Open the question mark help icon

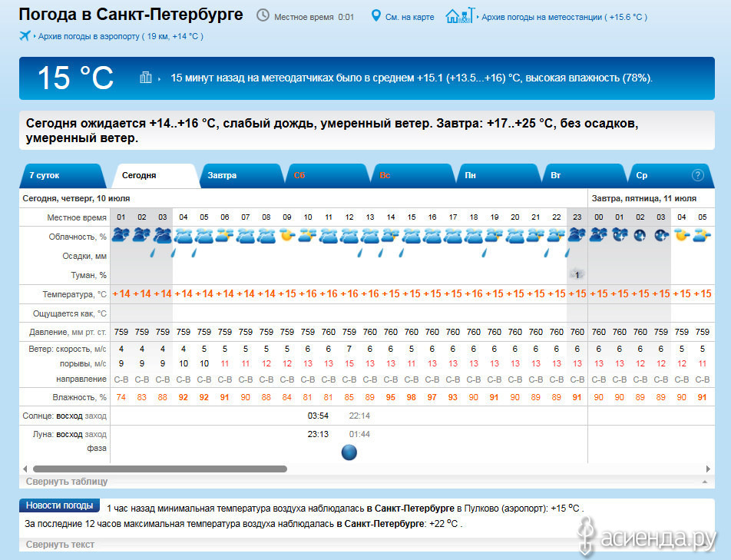coord(697,175)
